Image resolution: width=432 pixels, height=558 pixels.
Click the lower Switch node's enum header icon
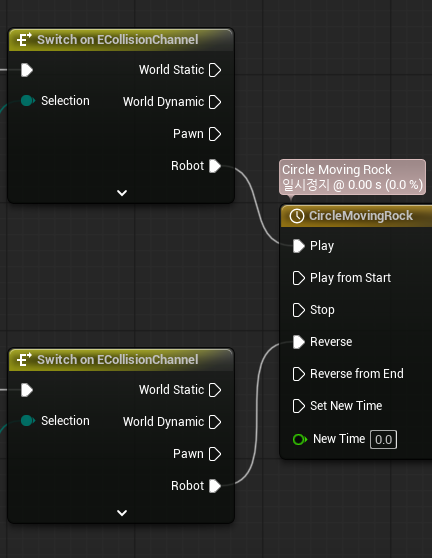pyautogui.click(x=24, y=359)
